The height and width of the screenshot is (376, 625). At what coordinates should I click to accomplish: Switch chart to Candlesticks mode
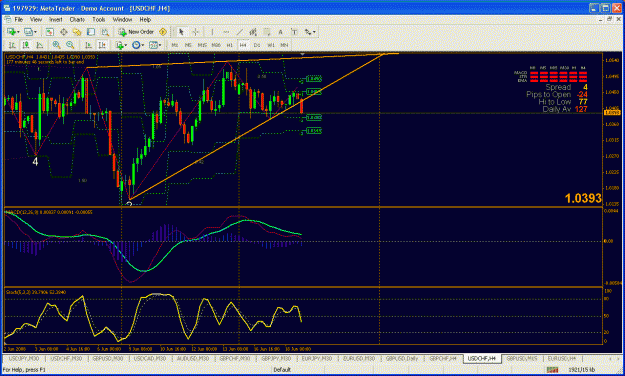[26, 45]
